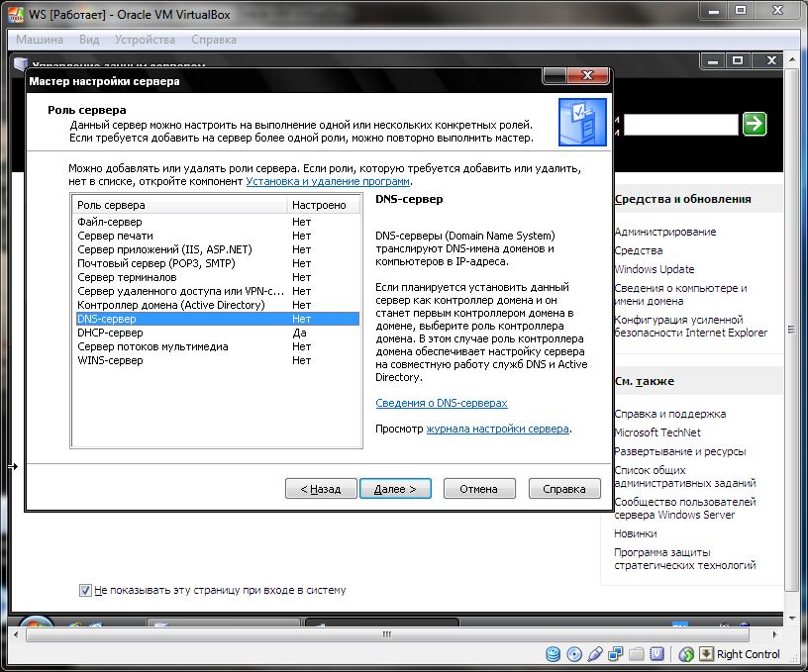Click the hard disk activity icon
This screenshot has width=808, height=672.
[553, 654]
